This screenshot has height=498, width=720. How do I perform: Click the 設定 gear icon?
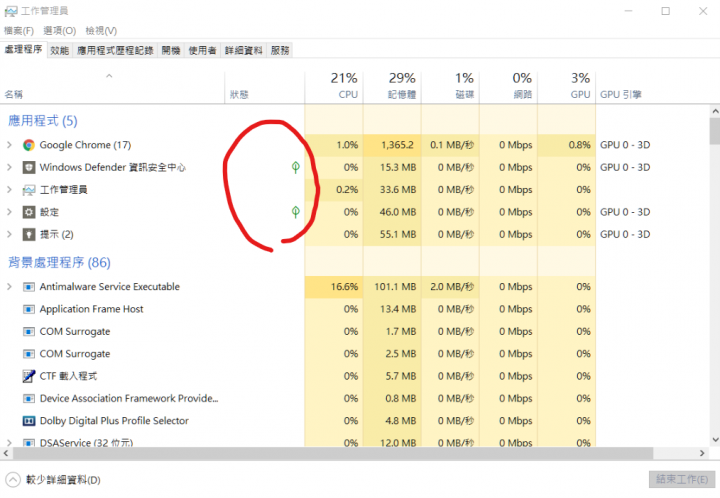29,212
